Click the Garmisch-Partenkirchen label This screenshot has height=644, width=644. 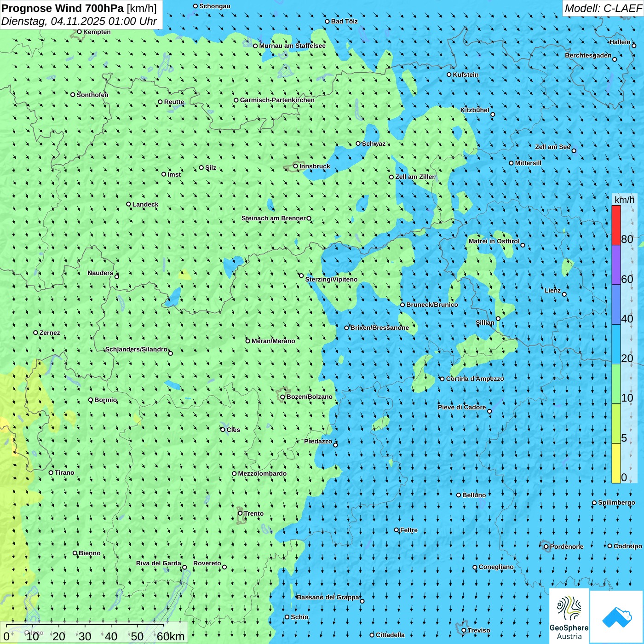(x=277, y=100)
